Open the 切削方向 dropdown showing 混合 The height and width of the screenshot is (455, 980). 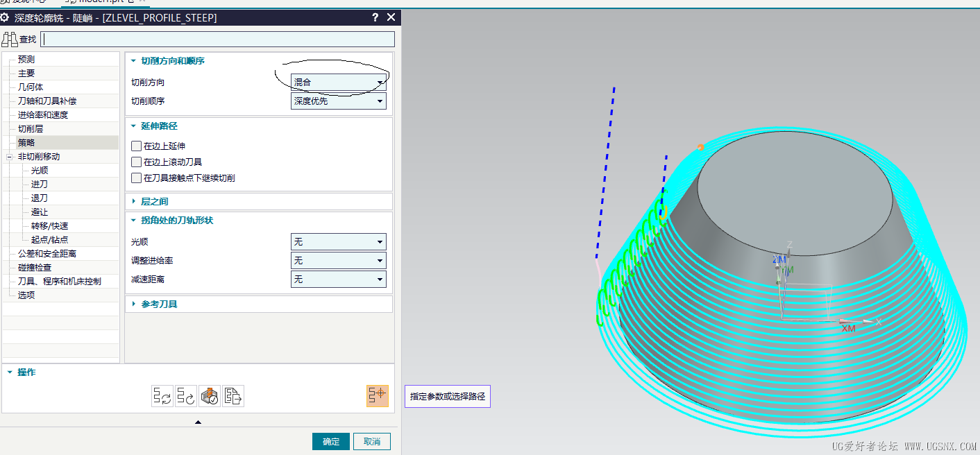click(x=339, y=83)
